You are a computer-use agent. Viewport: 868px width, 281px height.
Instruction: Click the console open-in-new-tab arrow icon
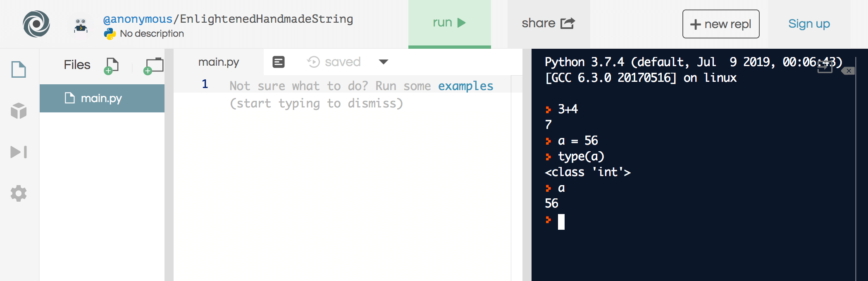tap(825, 66)
